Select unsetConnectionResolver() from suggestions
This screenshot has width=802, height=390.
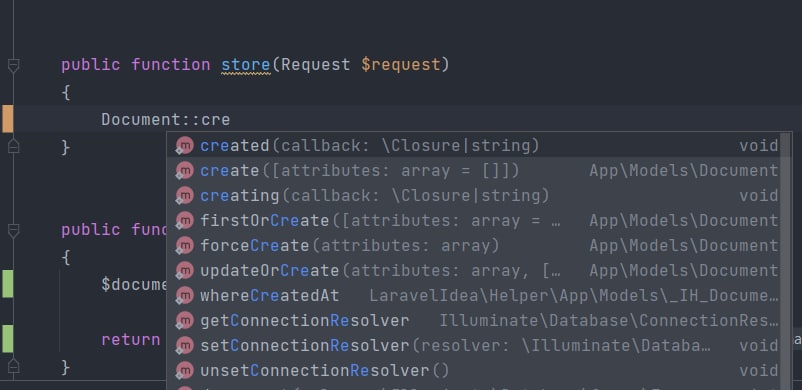474,371
